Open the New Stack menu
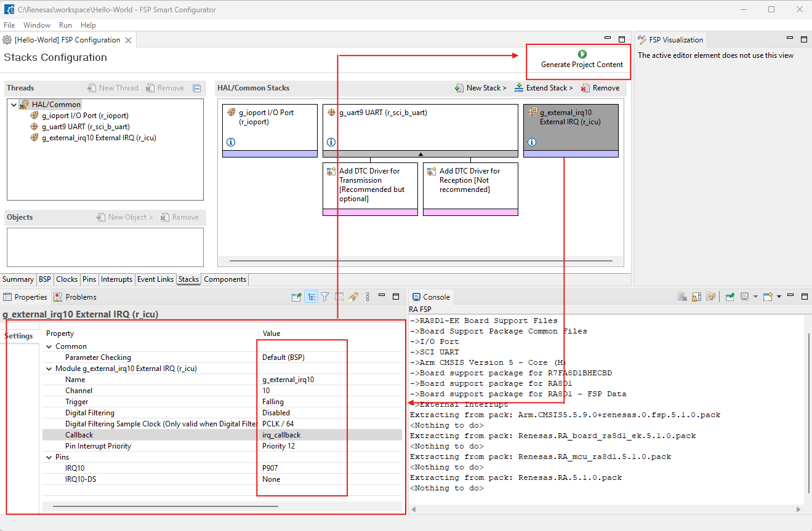This screenshot has width=812, height=531. pyautogui.click(x=480, y=88)
